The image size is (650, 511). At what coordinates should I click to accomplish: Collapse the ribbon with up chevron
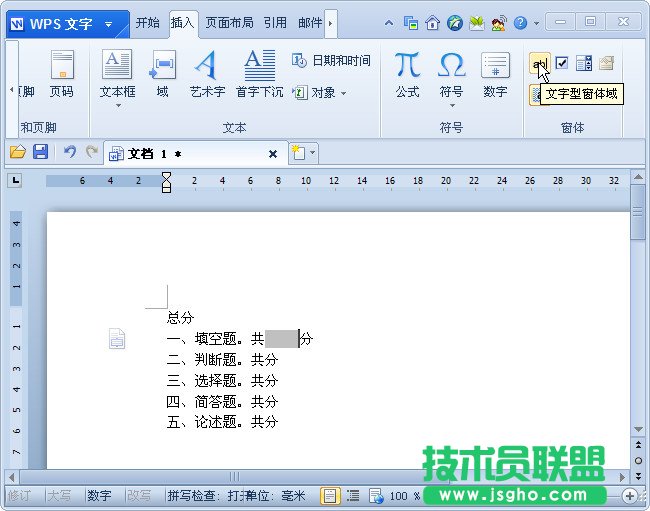coord(389,23)
